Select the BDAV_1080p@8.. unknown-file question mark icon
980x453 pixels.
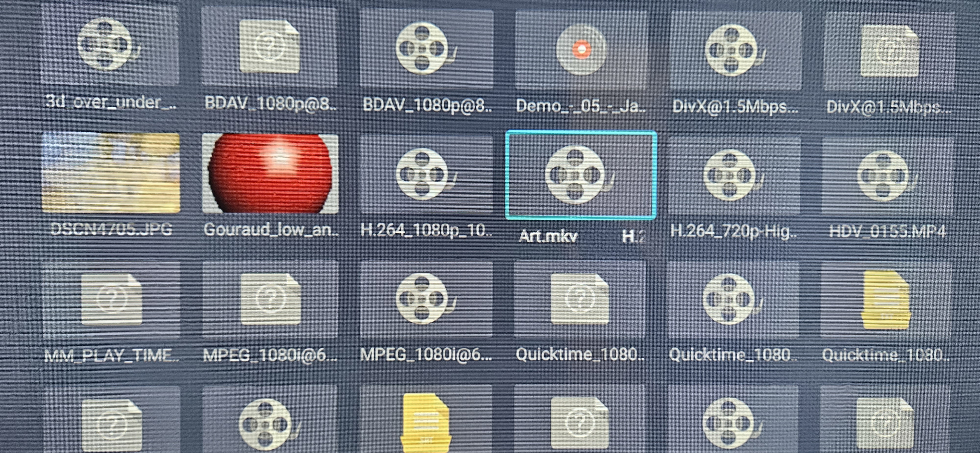tap(269, 46)
